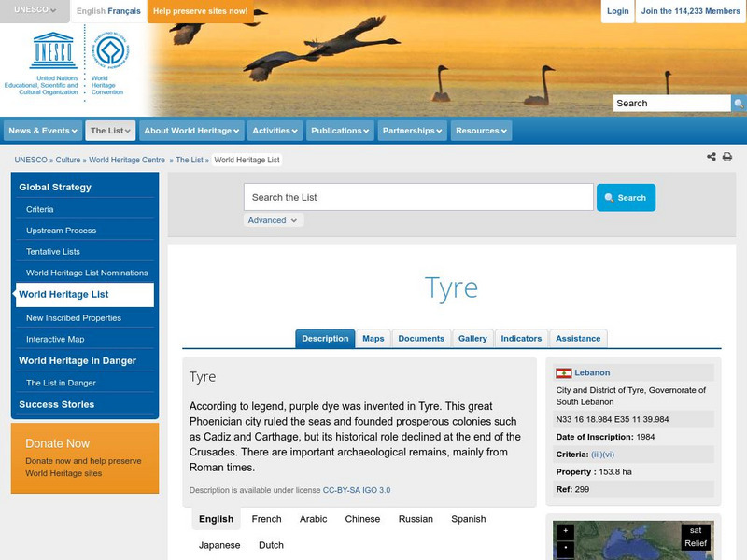
Task: Click the share icon
Action: click(x=712, y=157)
